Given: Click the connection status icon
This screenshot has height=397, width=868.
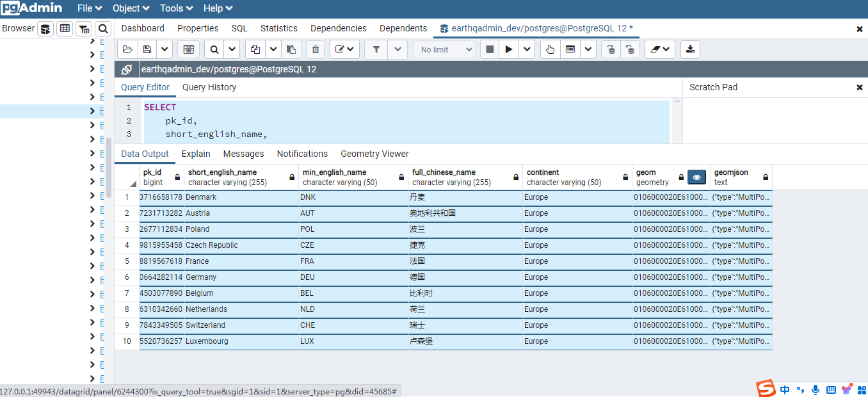Looking at the screenshot, I should 127,69.
